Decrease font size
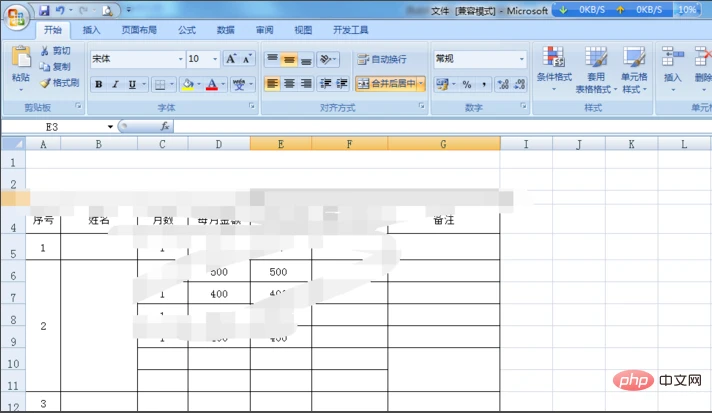The width and height of the screenshot is (712, 413). [x=247, y=59]
